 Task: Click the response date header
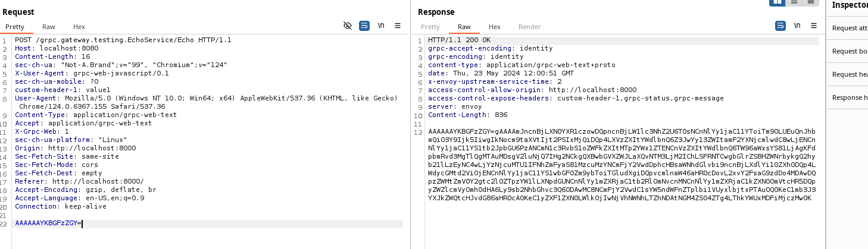click(x=501, y=74)
